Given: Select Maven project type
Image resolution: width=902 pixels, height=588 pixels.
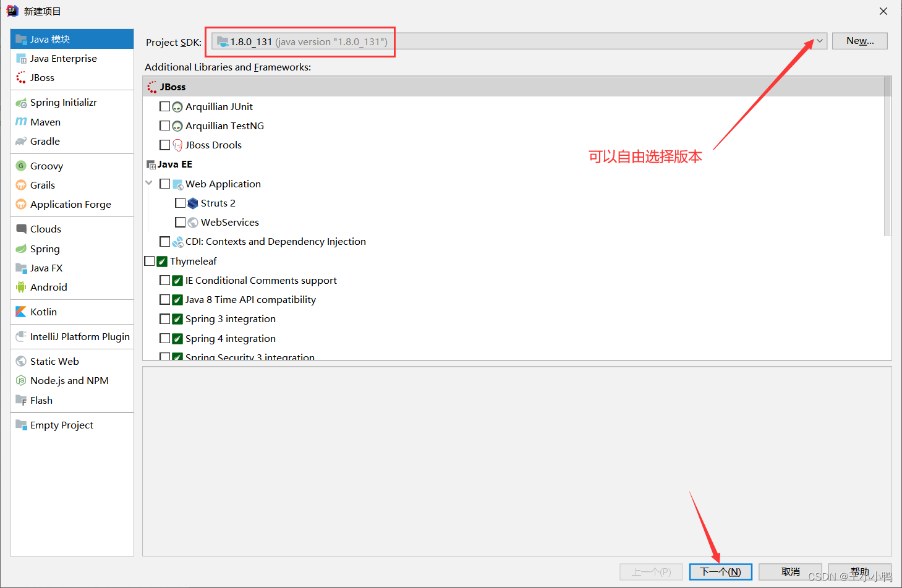Looking at the screenshot, I should tap(72, 122).
